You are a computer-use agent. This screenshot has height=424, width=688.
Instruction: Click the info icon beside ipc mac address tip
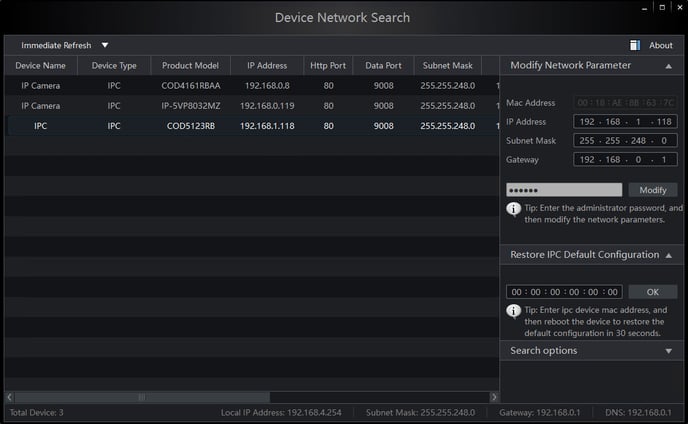513,311
